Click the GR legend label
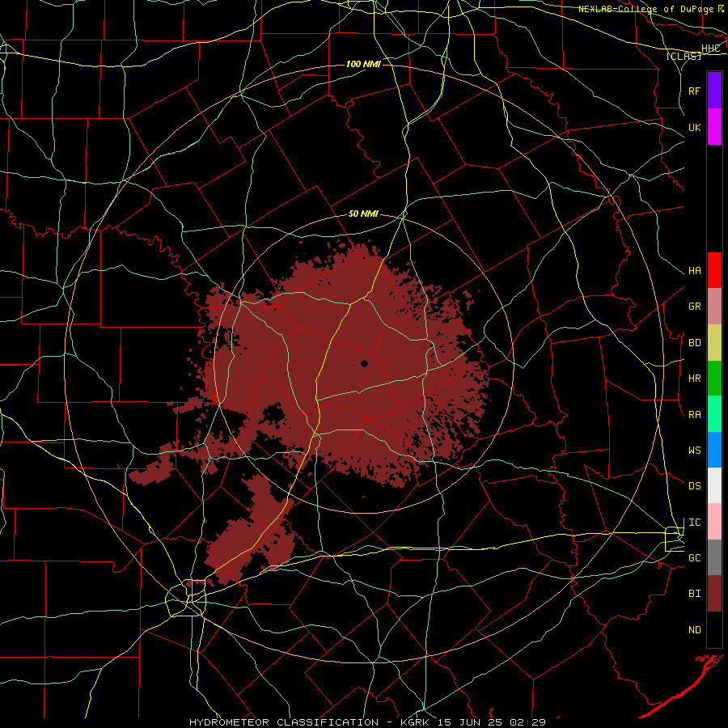728x728 pixels. 694,307
